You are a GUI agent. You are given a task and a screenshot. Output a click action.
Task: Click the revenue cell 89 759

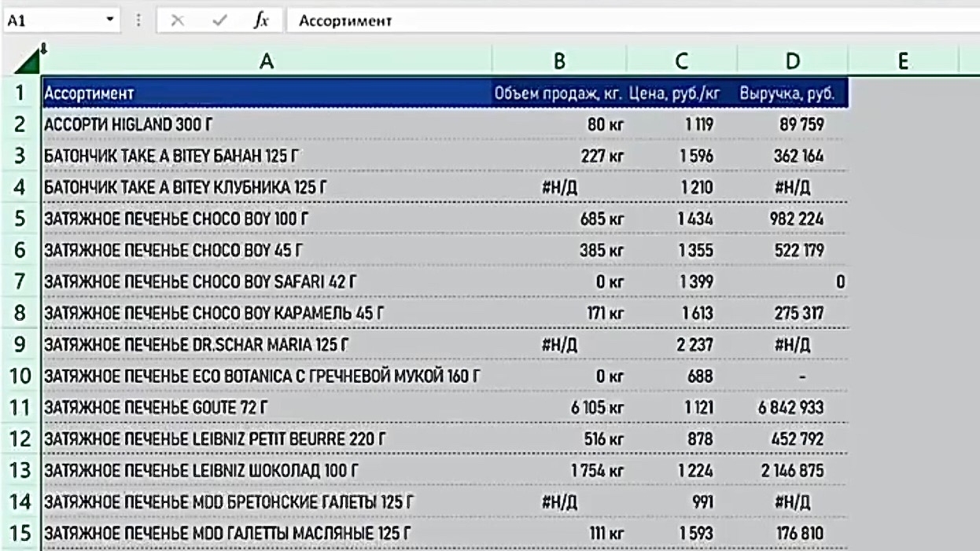(x=793, y=124)
